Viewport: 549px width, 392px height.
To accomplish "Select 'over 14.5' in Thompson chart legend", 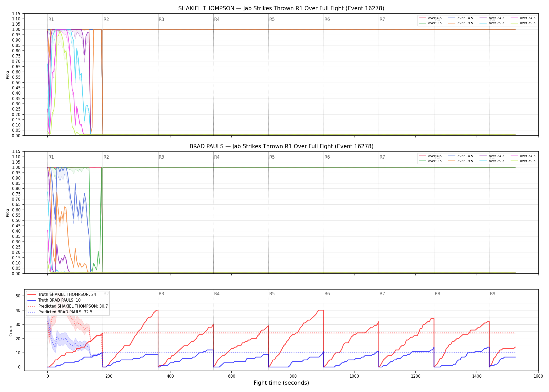I will (x=461, y=18).
